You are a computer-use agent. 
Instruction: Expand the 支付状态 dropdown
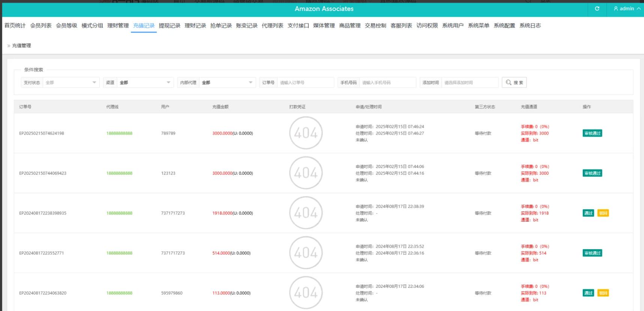coord(71,83)
